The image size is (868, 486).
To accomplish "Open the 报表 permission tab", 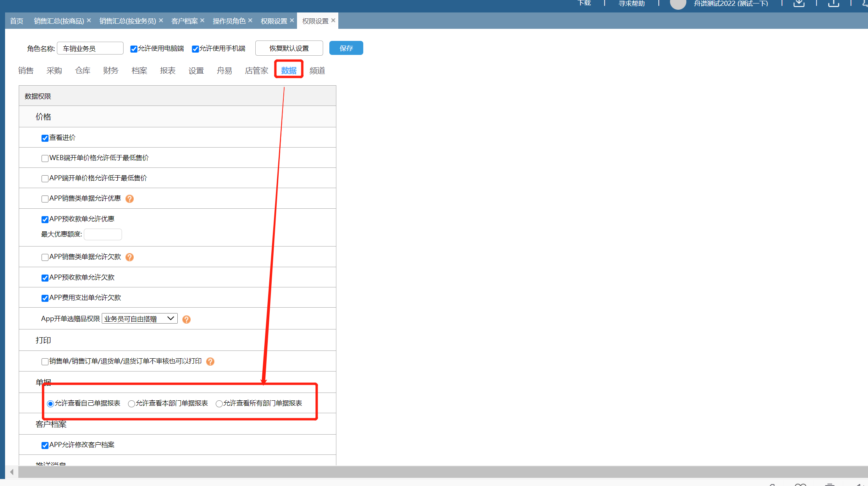I will coord(168,70).
